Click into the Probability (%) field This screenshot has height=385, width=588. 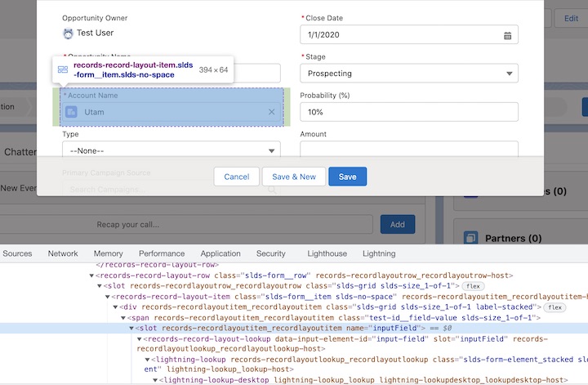pyautogui.click(x=408, y=112)
